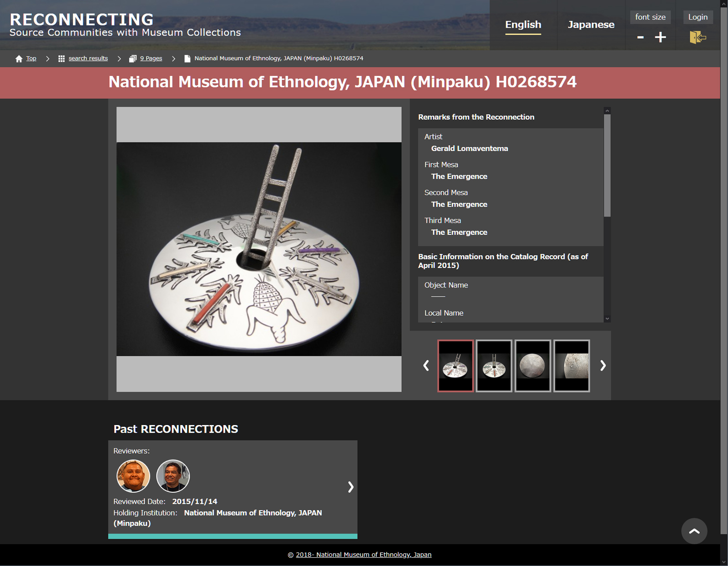The width and height of the screenshot is (728, 566).
Task: Click the back-to-top round arrow button
Action: point(694,531)
